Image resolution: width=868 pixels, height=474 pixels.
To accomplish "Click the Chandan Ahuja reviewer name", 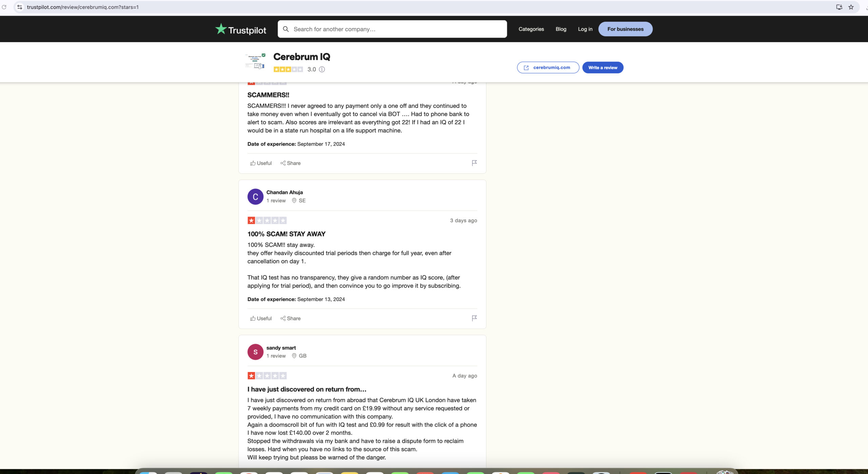I will 284,193.
